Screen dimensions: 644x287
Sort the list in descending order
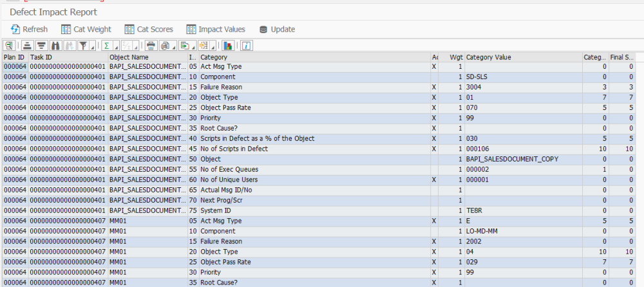[x=41, y=46]
